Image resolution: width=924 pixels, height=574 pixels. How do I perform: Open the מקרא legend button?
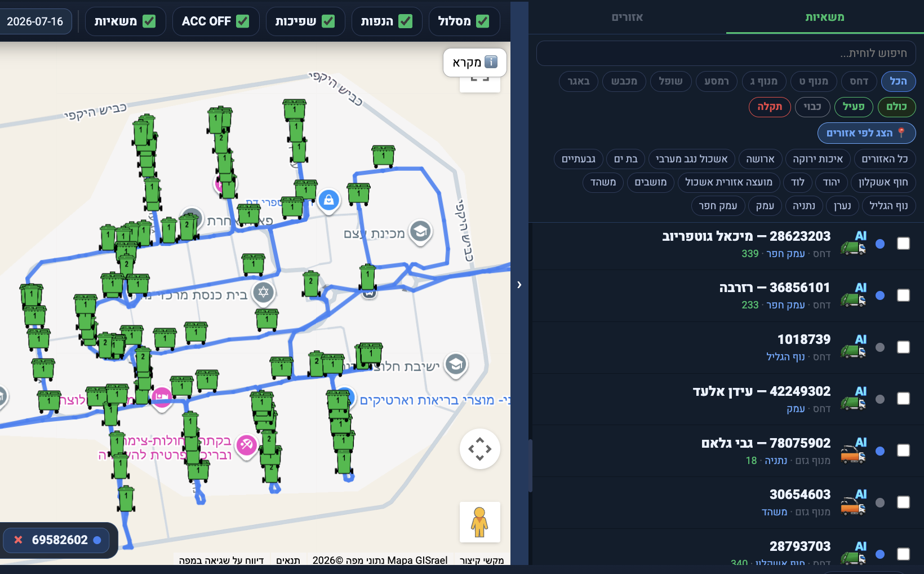[475, 62]
